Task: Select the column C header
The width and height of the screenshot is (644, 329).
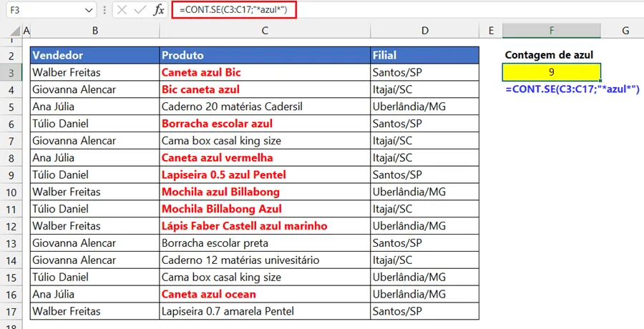Action: click(265, 30)
